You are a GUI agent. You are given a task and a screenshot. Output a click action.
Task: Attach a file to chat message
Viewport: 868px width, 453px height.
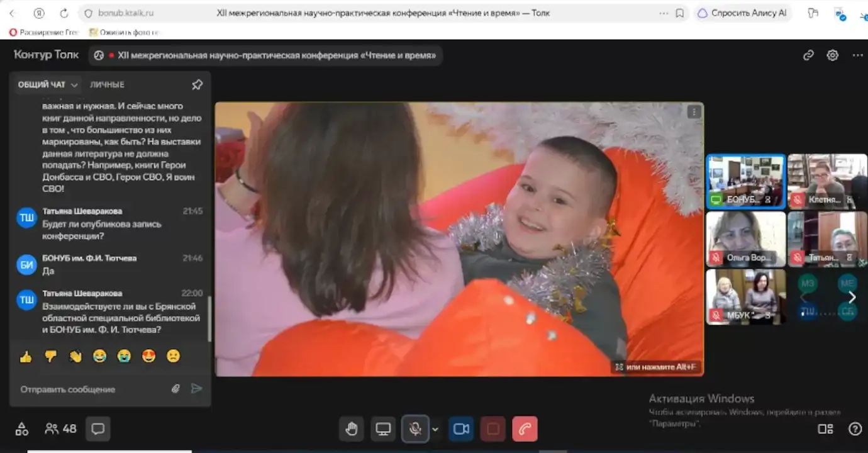pyautogui.click(x=176, y=389)
